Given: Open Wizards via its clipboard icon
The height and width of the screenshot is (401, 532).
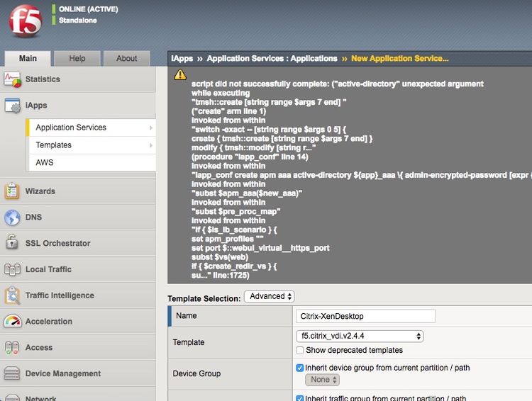Looking at the screenshot, I should coord(12,191).
